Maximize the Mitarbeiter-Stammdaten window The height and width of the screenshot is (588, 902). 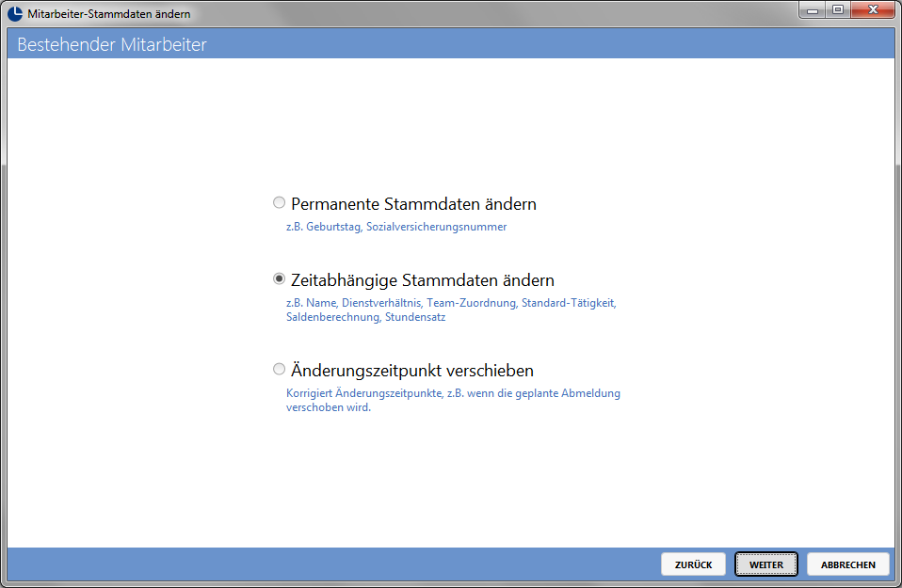tap(838, 9)
